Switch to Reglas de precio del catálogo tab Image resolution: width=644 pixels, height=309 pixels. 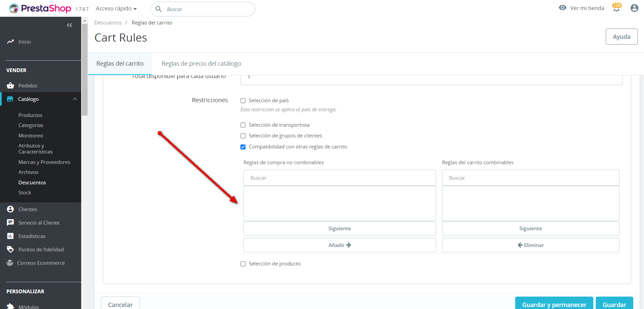201,64
